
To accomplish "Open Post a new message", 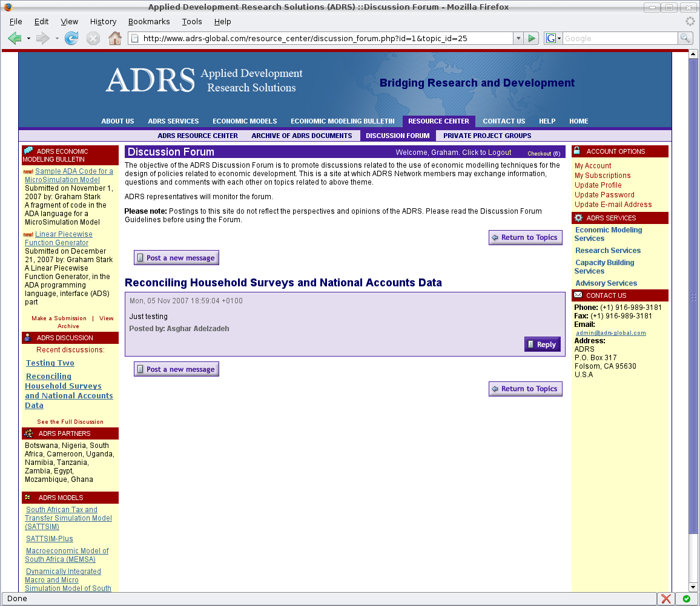I will click(176, 257).
